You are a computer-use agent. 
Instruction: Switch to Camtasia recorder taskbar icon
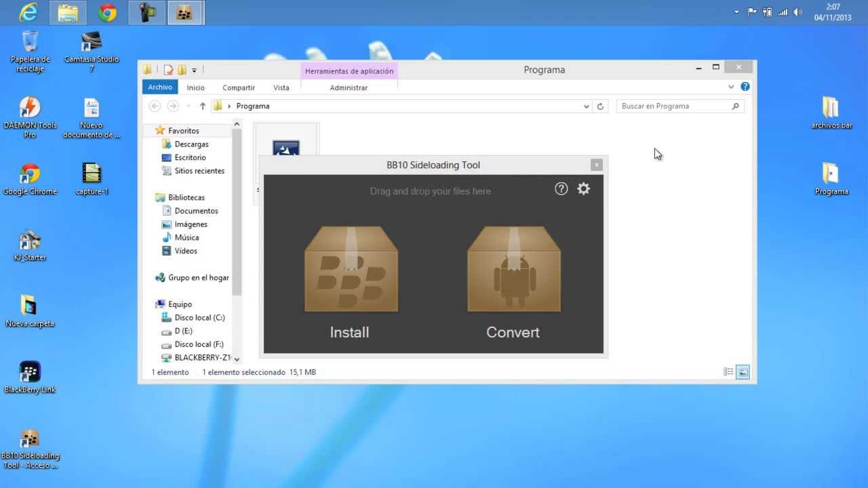[x=147, y=12]
